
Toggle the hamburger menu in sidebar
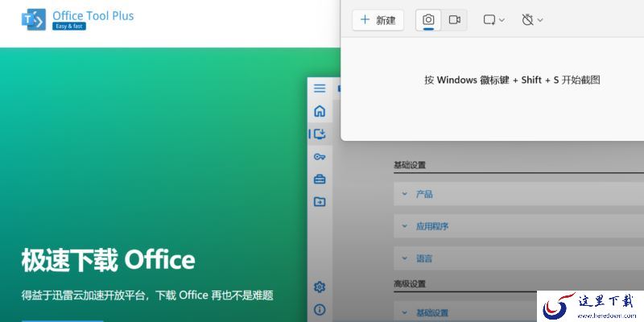pyautogui.click(x=320, y=89)
